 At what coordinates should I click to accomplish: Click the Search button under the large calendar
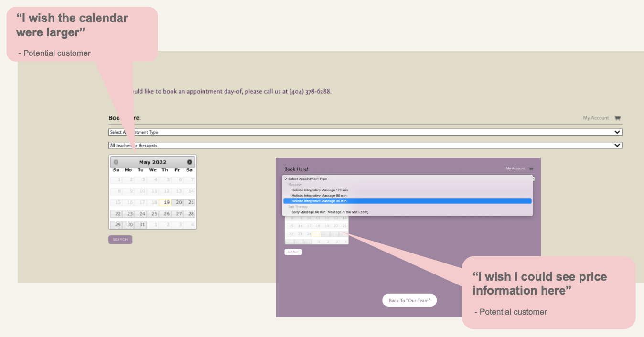[x=120, y=240]
